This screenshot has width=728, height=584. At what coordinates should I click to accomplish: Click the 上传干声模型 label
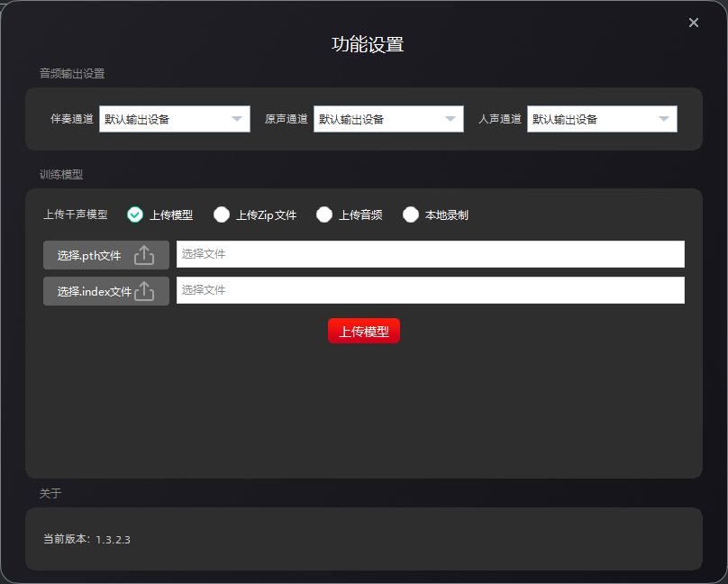pyautogui.click(x=76, y=214)
